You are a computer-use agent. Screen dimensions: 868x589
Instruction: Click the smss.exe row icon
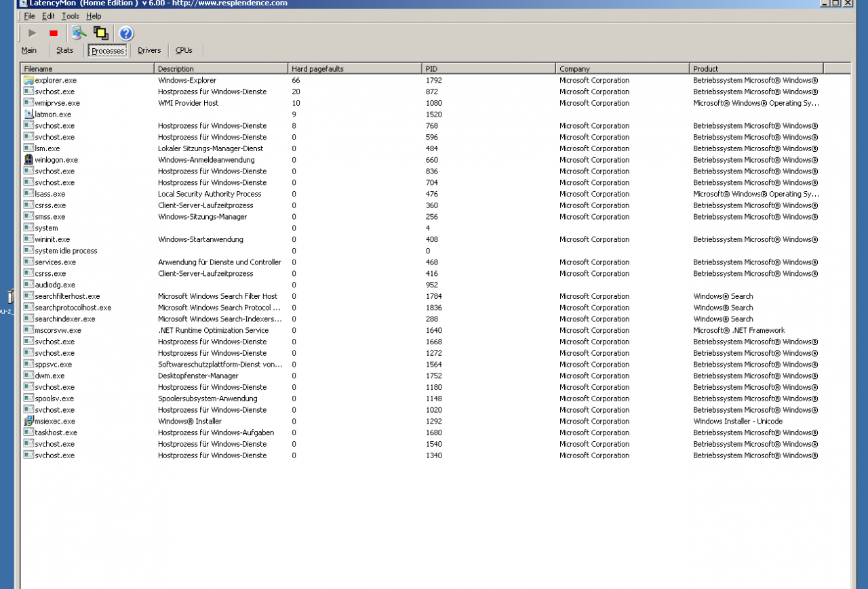point(28,216)
